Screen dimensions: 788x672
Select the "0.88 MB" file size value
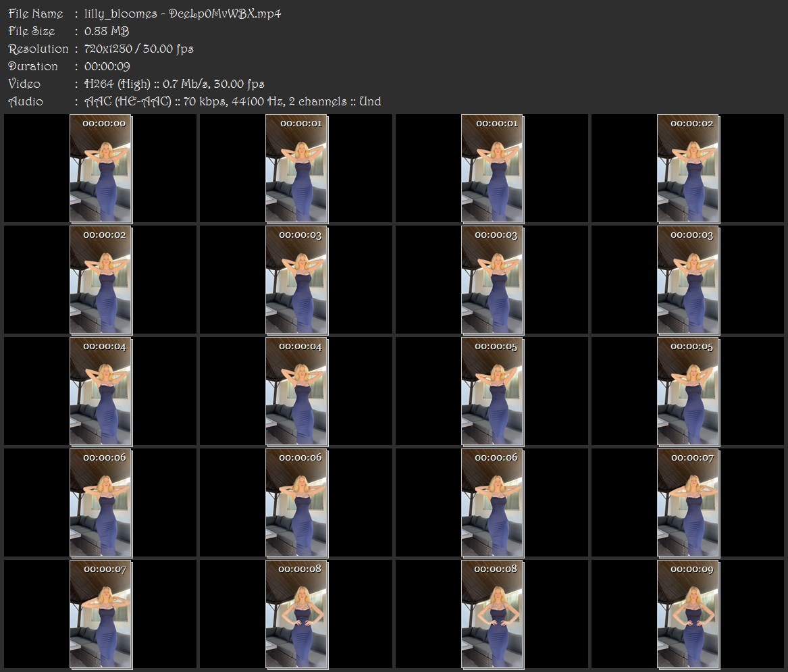(107, 31)
